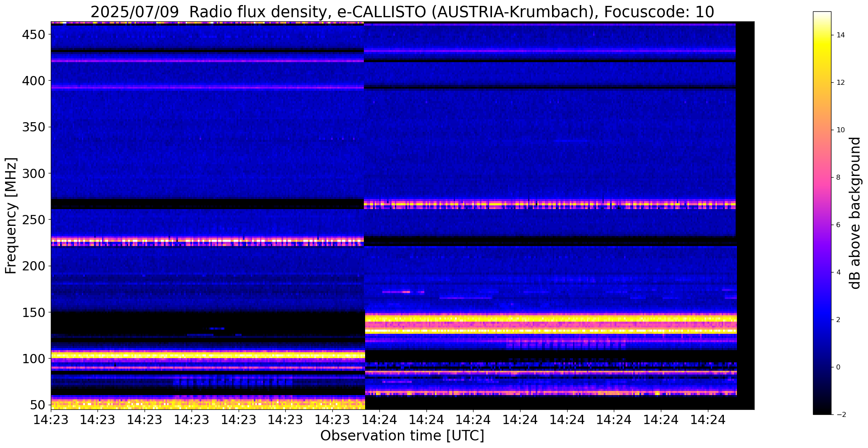Click the colorbar tick label 0
Image resolution: width=868 pixels, height=448 pixels.
pos(839,367)
